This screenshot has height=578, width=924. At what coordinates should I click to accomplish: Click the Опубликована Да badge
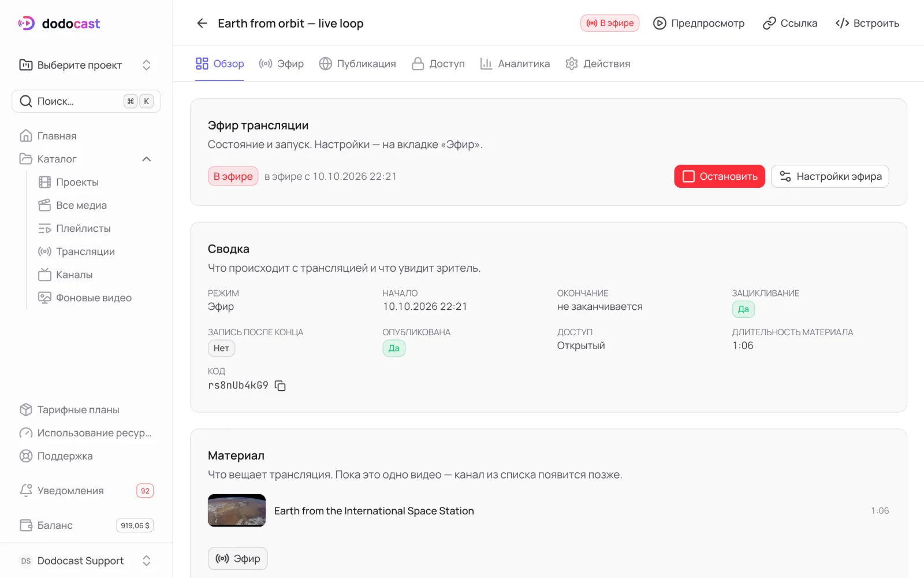click(x=394, y=348)
